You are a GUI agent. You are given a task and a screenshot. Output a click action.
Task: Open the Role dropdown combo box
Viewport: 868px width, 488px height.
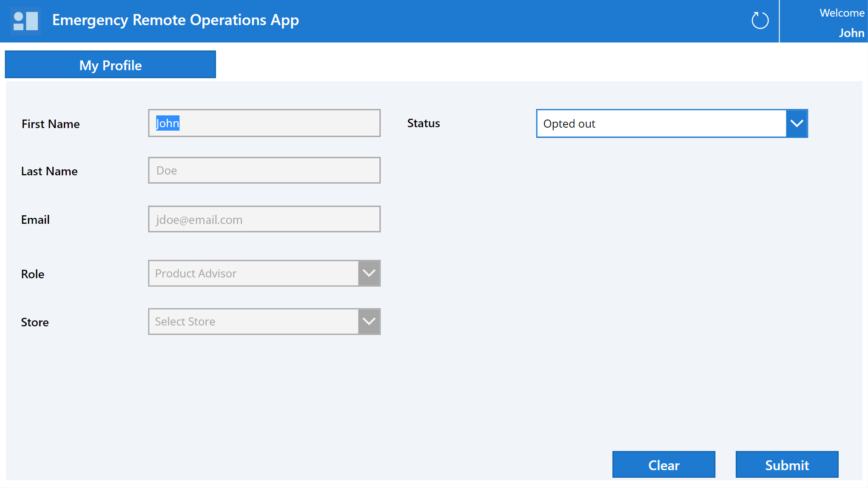click(264, 273)
